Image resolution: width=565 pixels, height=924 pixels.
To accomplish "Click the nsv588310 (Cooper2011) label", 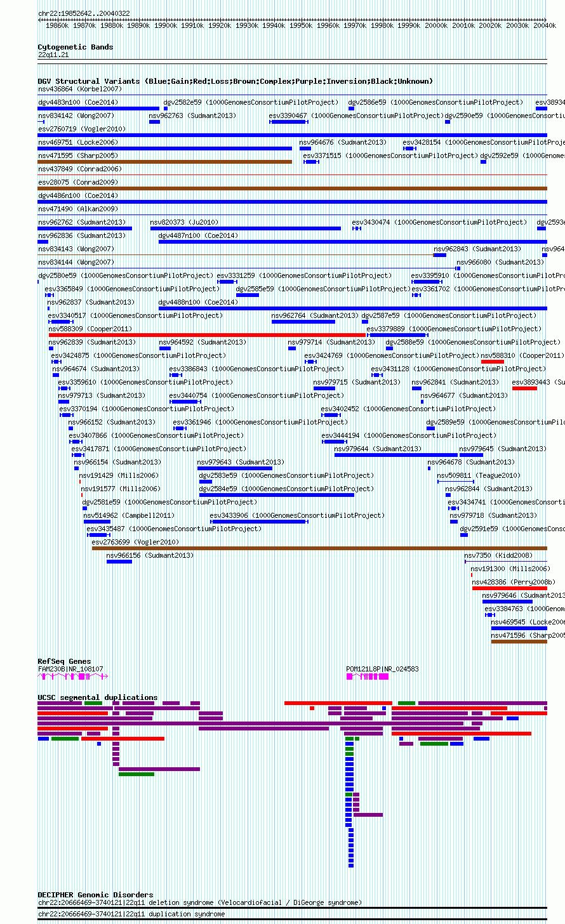I will tap(522, 355).
